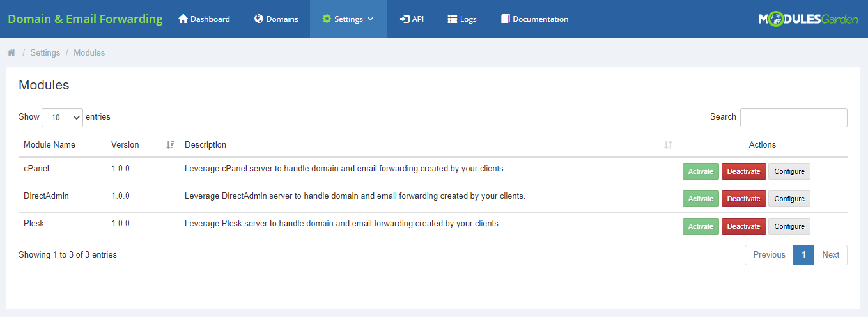Click the DirectAdmin description text
Viewport: 868px width, 317px height.
pos(355,196)
